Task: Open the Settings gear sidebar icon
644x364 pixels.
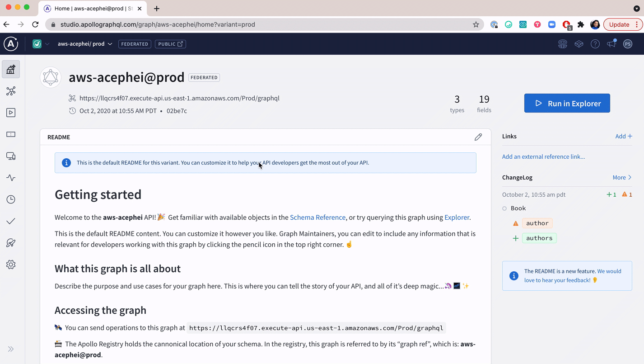Action: [11, 265]
